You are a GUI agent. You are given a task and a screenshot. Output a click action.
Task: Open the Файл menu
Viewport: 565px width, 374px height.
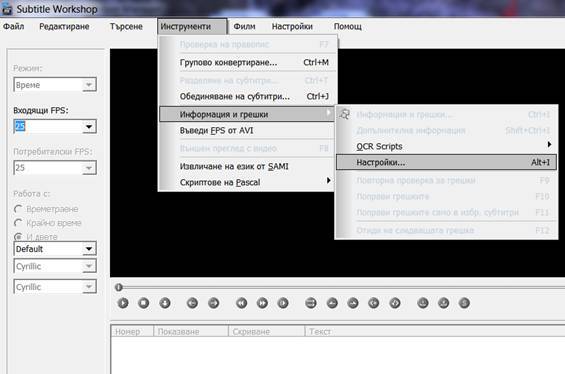pos(14,26)
